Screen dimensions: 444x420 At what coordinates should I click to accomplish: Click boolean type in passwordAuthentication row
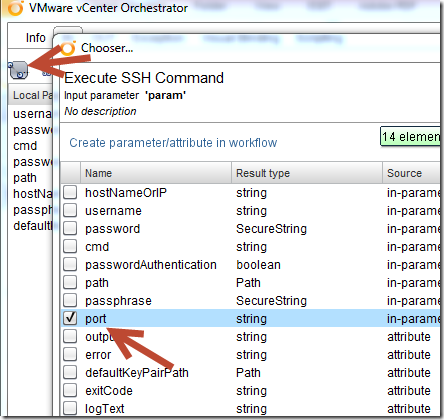click(x=258, y=265)
